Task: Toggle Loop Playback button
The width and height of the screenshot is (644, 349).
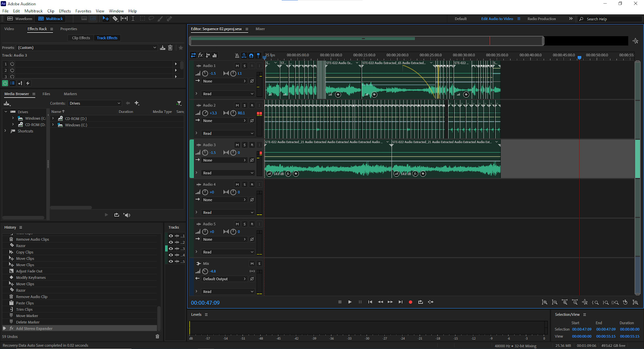Action: [421, 302]
